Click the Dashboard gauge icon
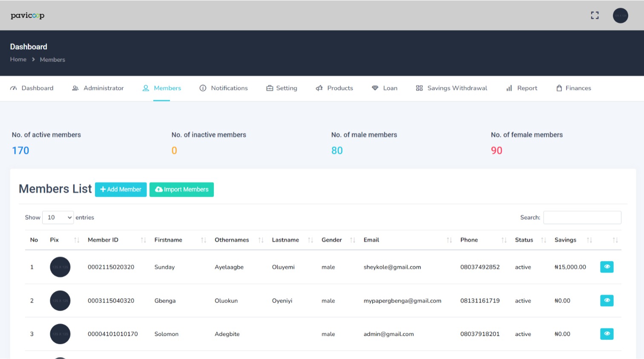Image resolution: width=644 pixels, height=359 pixels. (14, 88)
